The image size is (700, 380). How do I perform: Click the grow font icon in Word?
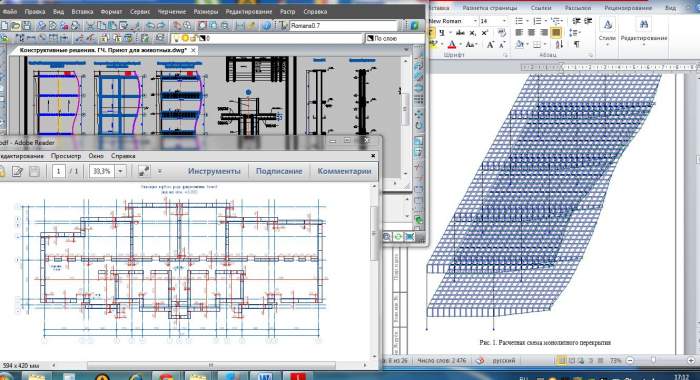coord(490,45)
